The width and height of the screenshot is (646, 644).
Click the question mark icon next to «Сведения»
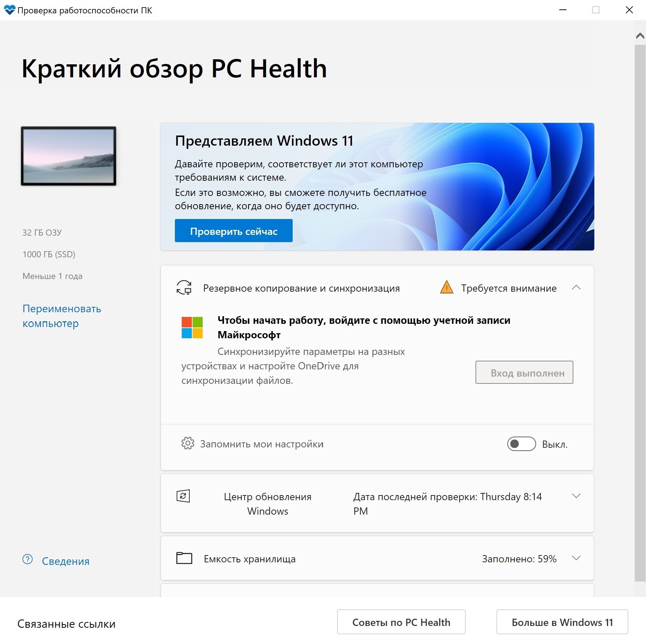click(27, 559)
